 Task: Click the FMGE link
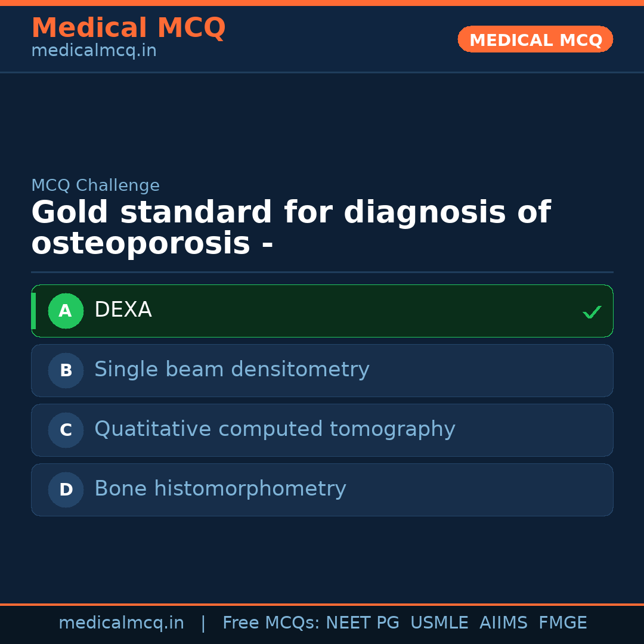click(x=562, y=622)
